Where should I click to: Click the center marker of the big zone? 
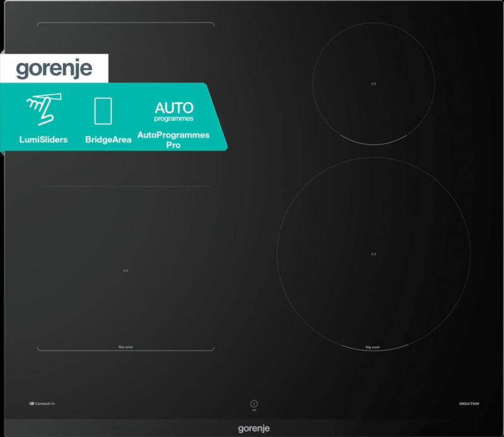(374, 255)
